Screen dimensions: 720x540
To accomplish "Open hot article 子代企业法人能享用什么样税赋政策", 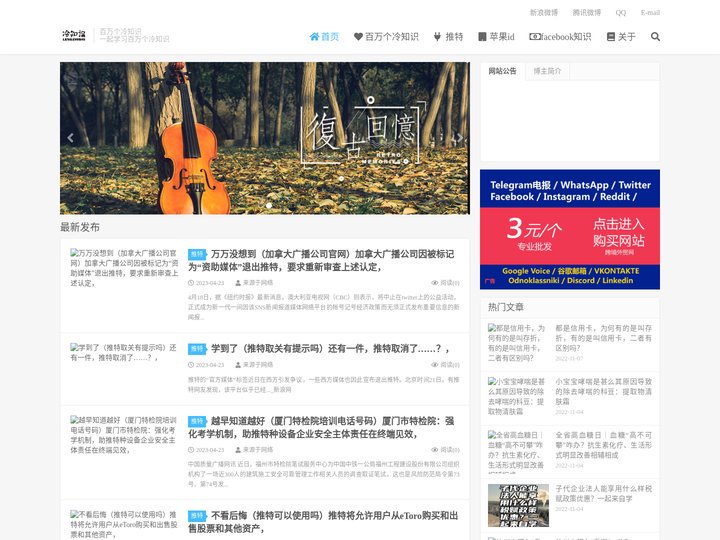I will [603, 494].
